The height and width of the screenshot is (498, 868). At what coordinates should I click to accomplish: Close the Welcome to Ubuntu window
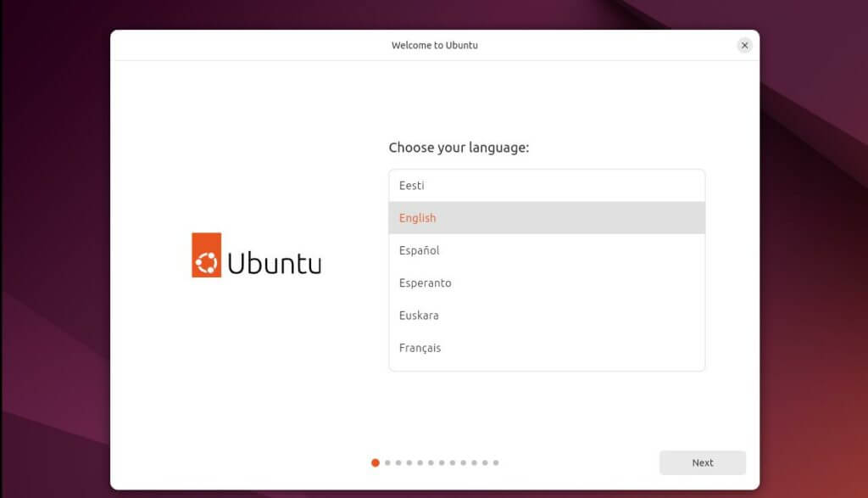click(745, 45)
